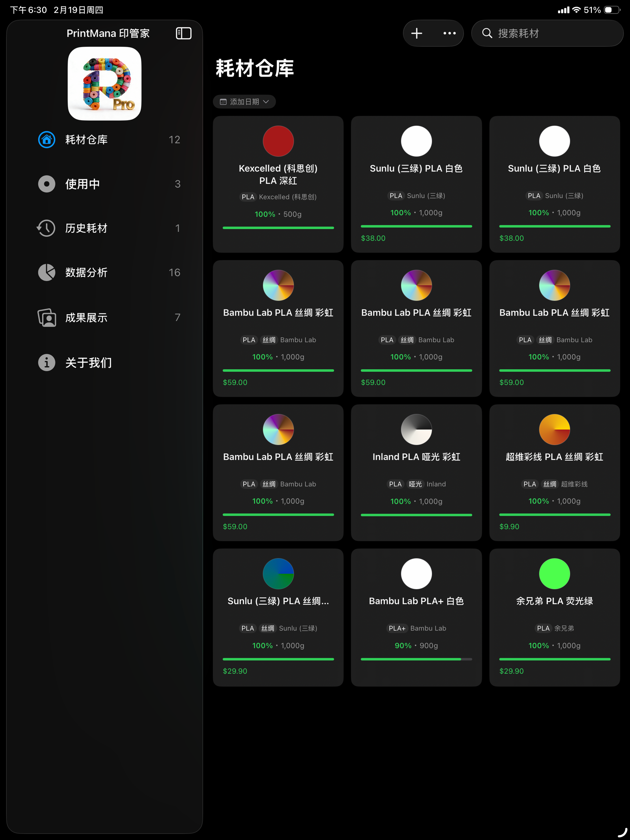Select the blue home icon for 耗材仓库

pos(47,139)
